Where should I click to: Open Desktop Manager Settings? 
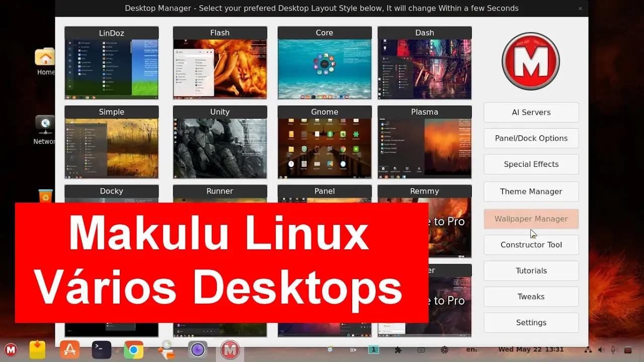tap(531, 323)
